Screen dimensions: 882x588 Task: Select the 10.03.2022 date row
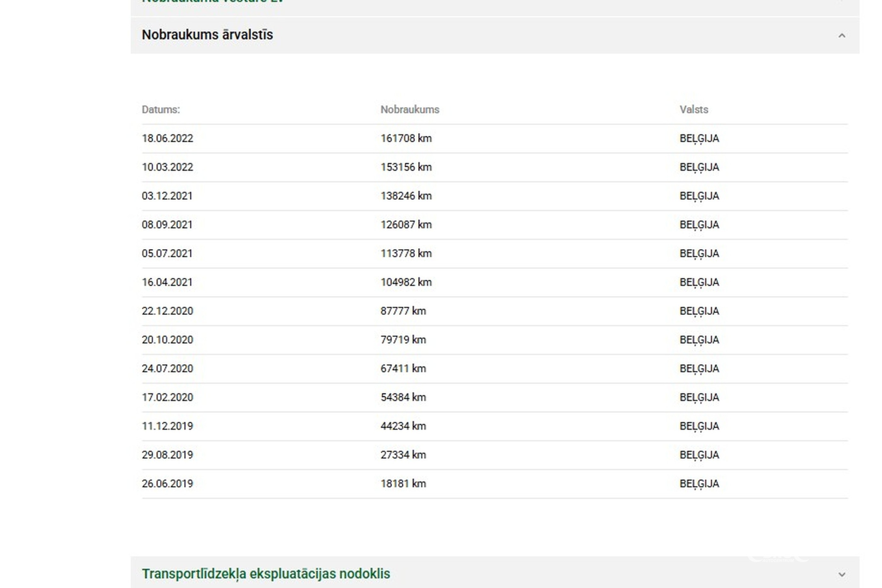[167, 167]
